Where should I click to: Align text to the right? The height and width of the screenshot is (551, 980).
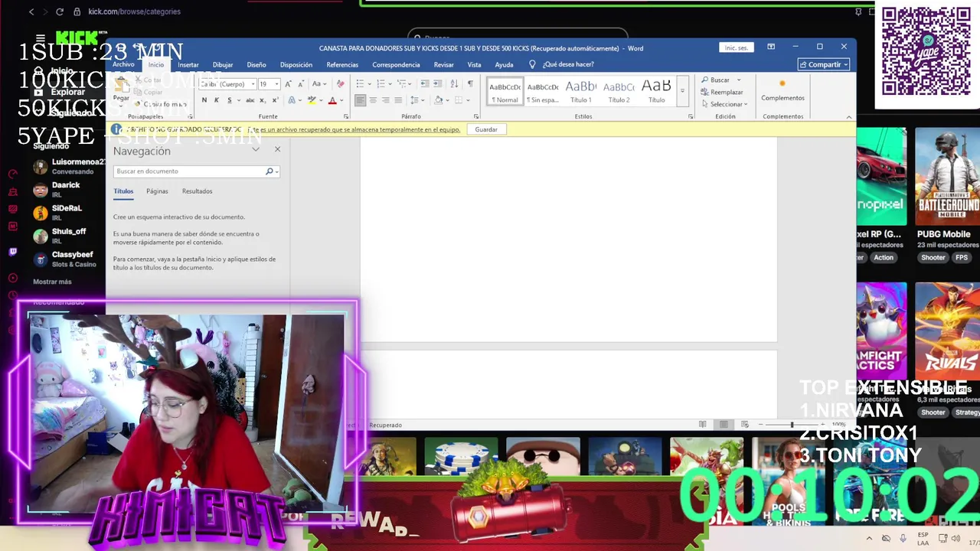click(385, 100)
